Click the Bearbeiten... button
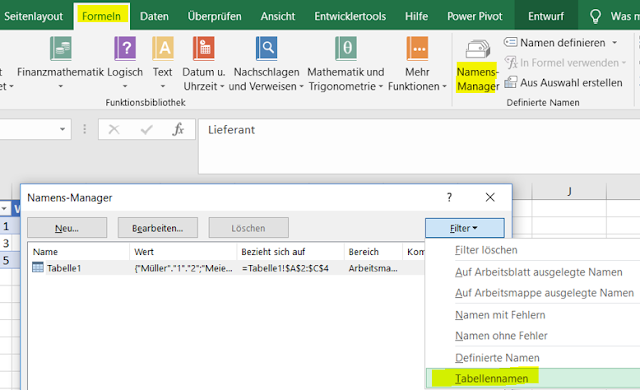 158,228
